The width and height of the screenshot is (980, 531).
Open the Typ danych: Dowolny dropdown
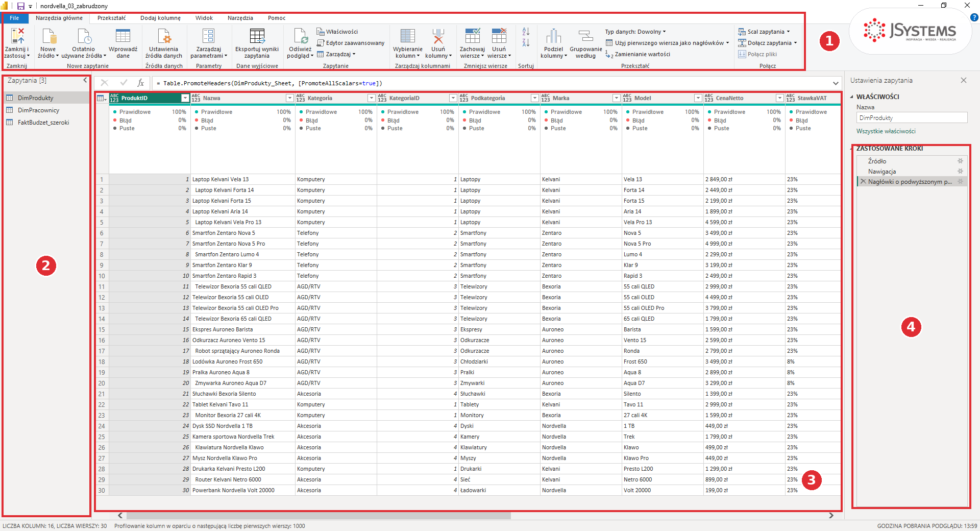[x=635, y=32]
